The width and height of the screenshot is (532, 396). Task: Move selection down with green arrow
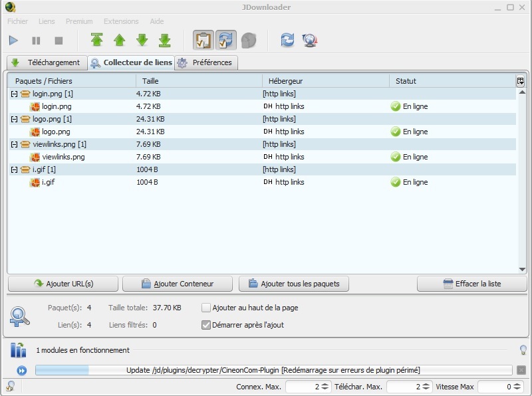coord(142,40)
